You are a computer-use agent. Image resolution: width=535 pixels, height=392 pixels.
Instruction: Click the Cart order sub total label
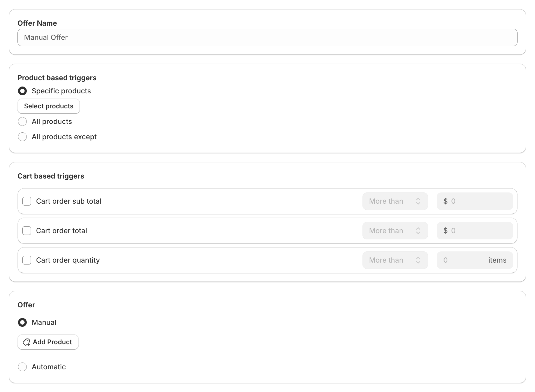click(69, 201)
